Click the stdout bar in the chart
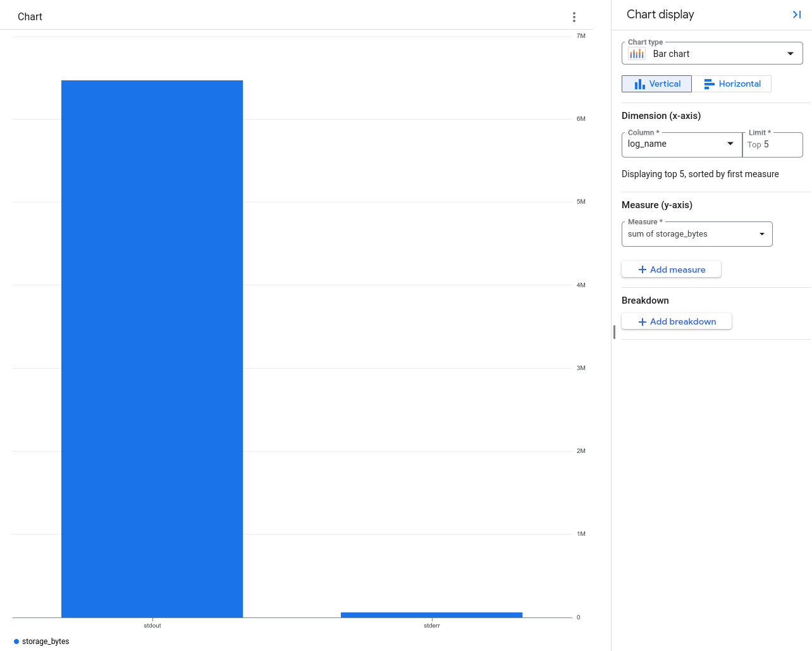Viewport: 812px width, 651px height. pos(152,348)
